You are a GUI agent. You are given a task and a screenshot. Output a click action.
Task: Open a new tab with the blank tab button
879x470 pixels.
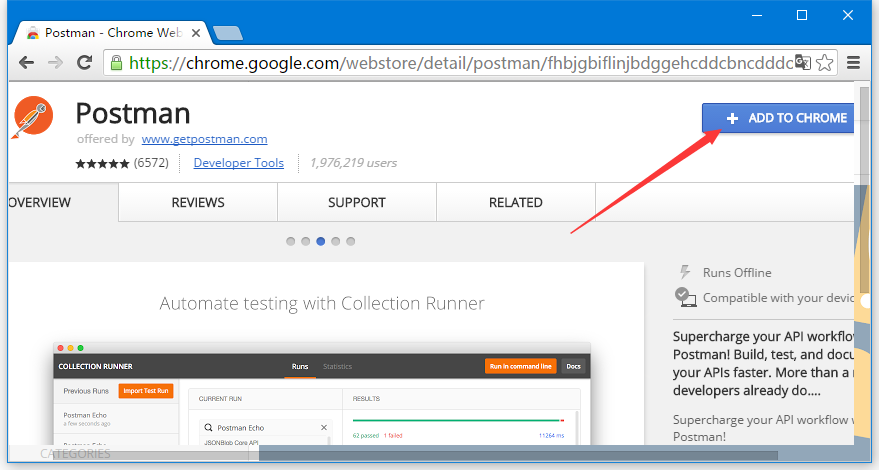pyautogui.click(x=228, y=33)
